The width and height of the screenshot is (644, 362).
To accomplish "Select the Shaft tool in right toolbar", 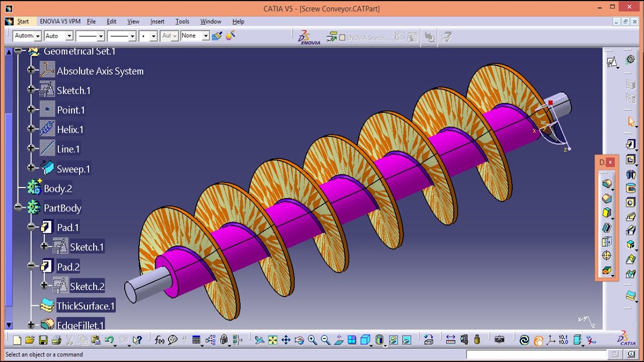I will pyautogui.click(x=630, y=174).
